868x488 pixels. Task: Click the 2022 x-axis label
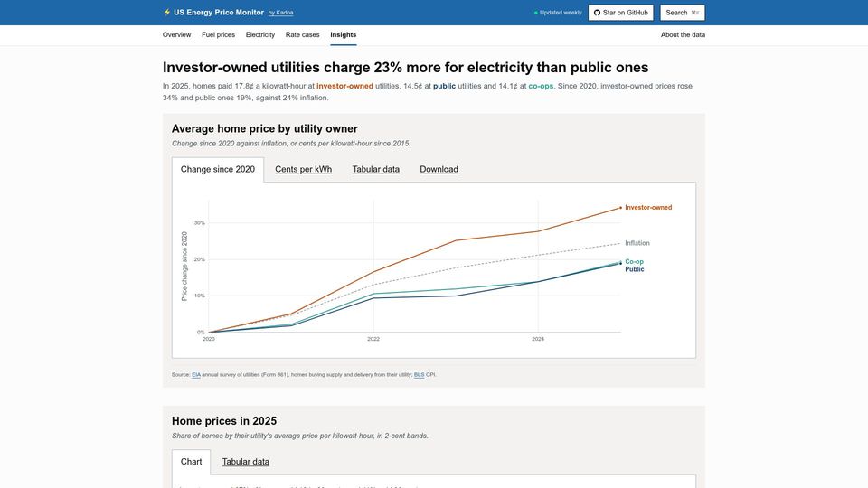(x=373, y=339)
